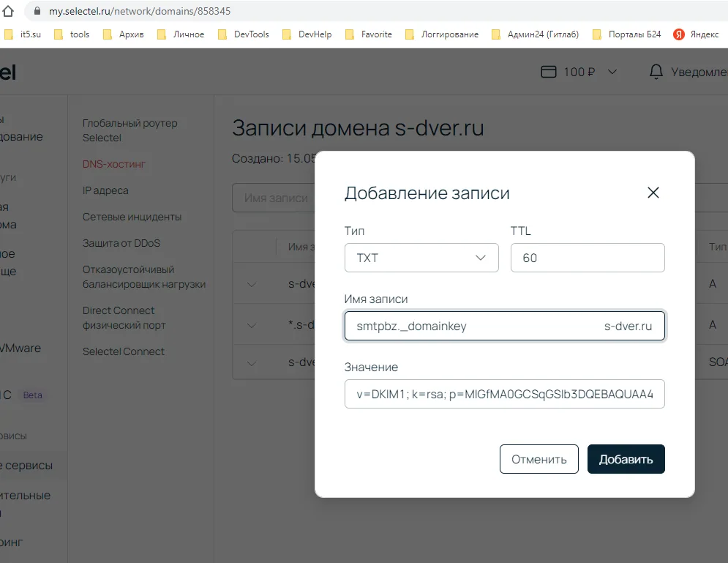Select DNS-хостинг in the sidebar
This screenshot has height=563, width=728.
[x=113, y=164]
